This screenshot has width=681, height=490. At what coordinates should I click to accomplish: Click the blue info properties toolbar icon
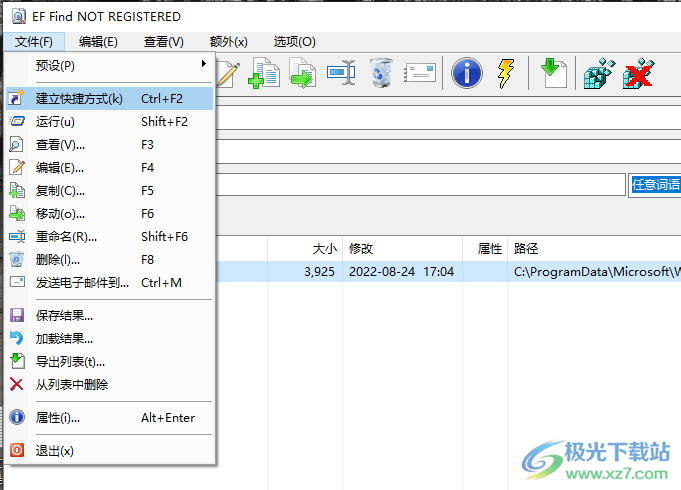(x=466, y=73)
